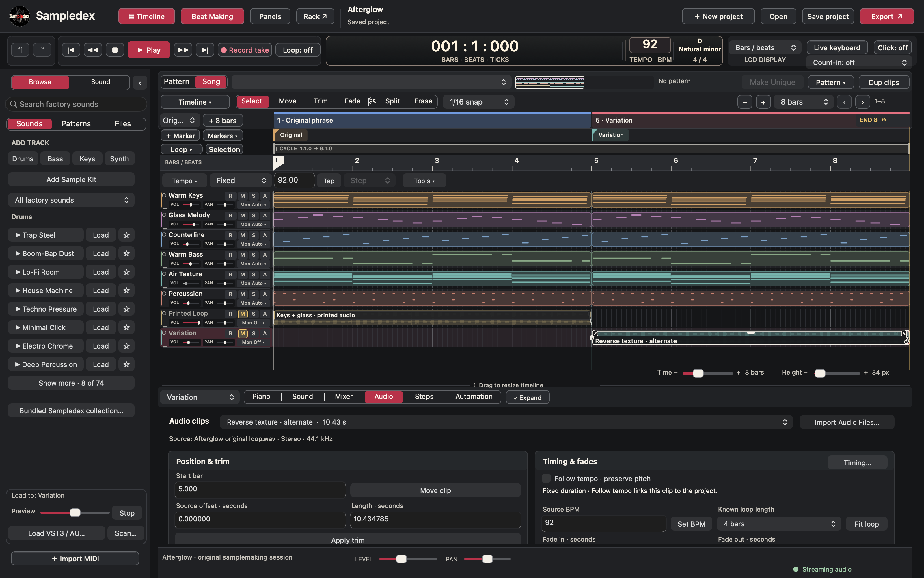Toggle Loop: off button

pyautogui.click(x=297, y=50)
